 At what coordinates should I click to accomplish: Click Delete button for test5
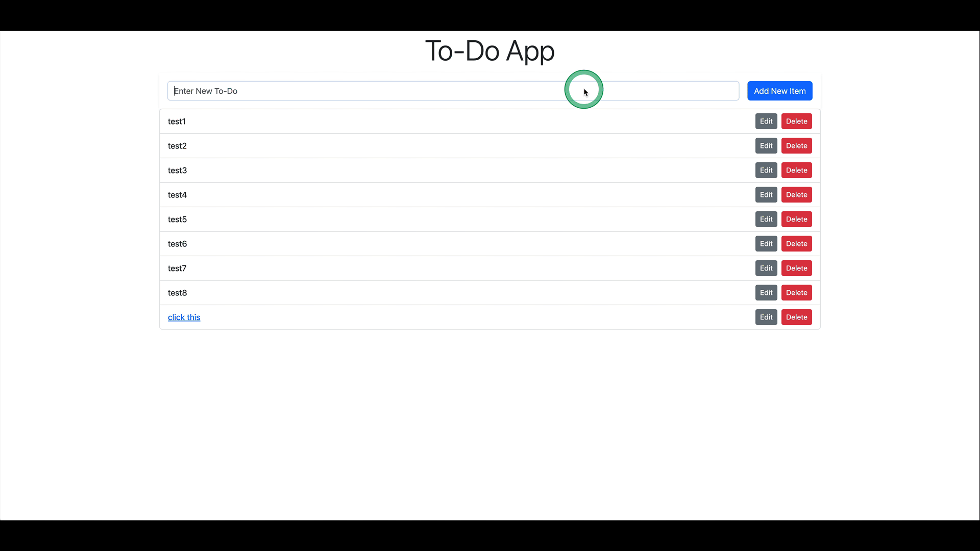[x=797, y=219]
